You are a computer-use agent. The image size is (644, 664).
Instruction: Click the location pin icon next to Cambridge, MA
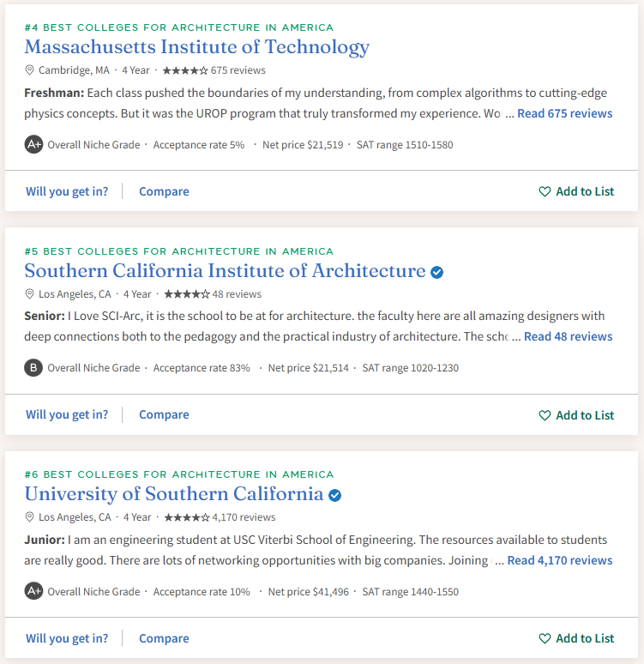[29, 69]
